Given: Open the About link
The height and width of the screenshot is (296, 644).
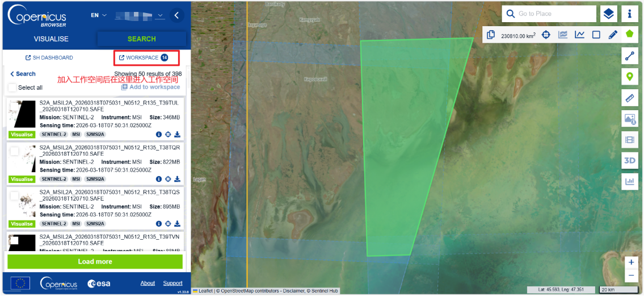Looking at the screenshot, I should click(148, 284).
